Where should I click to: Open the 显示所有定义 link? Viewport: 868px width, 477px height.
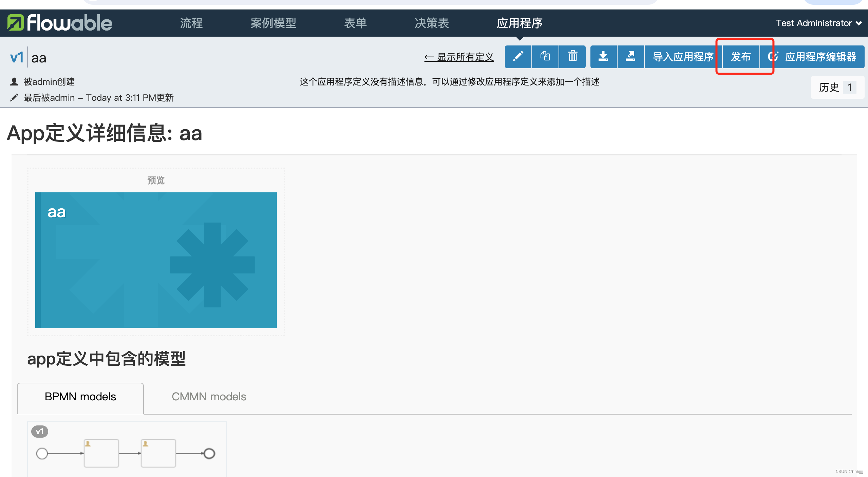459,57
